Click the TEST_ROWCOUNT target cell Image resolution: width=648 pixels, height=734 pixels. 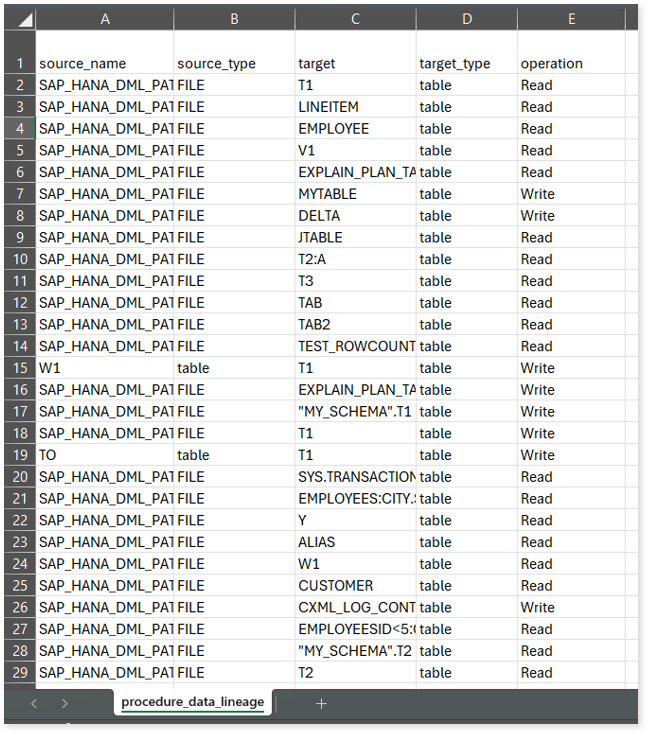pos(355,346)
